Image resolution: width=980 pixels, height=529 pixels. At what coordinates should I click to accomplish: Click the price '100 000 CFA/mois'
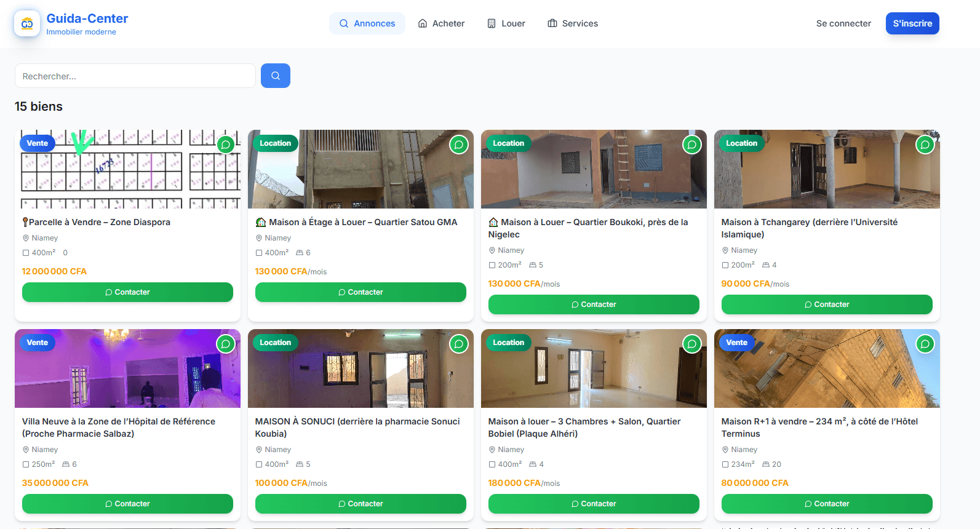[x=291, y=483]
